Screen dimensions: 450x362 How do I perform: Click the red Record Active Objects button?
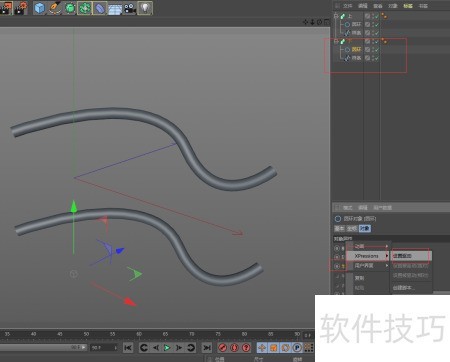[x=223, y=348]
